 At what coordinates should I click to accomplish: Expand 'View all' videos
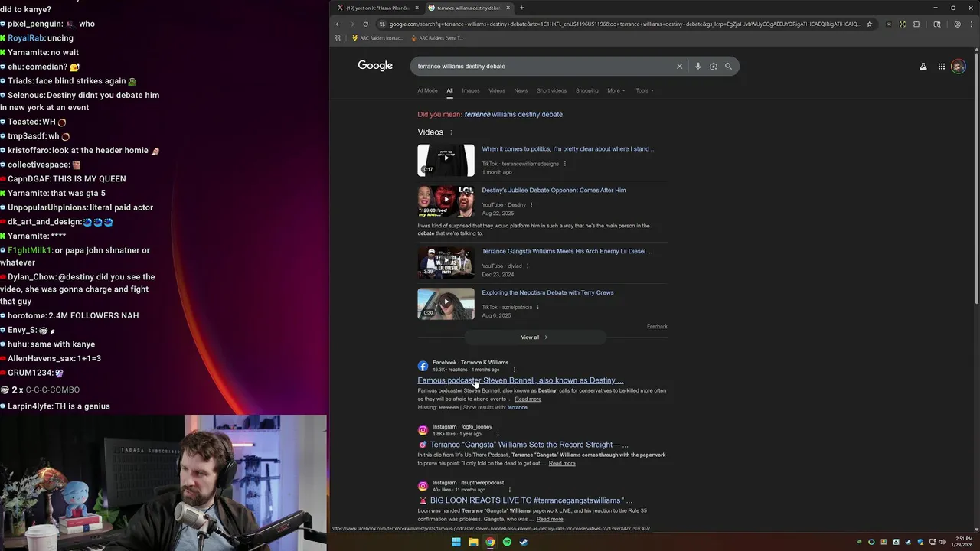534,337
